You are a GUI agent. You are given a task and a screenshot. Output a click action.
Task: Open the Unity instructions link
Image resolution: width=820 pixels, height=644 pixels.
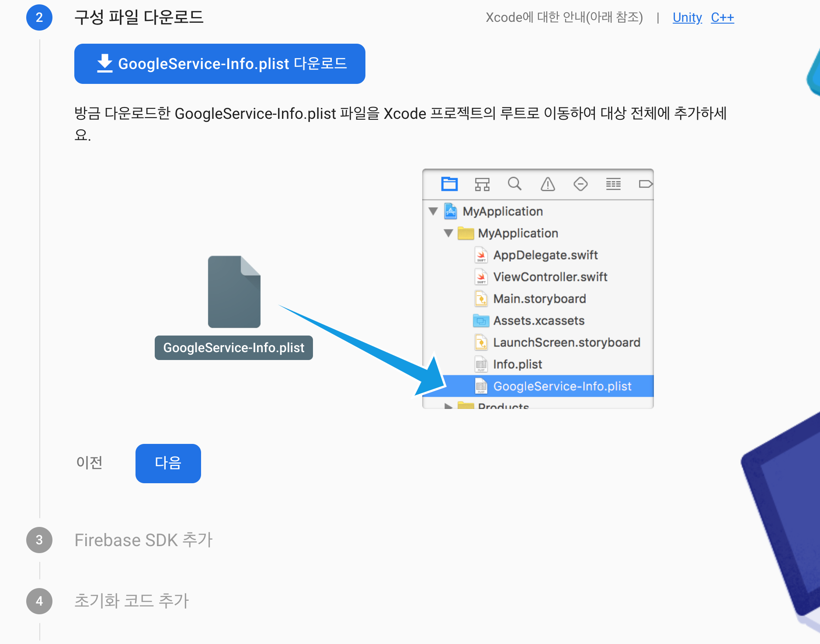[687, 17]
